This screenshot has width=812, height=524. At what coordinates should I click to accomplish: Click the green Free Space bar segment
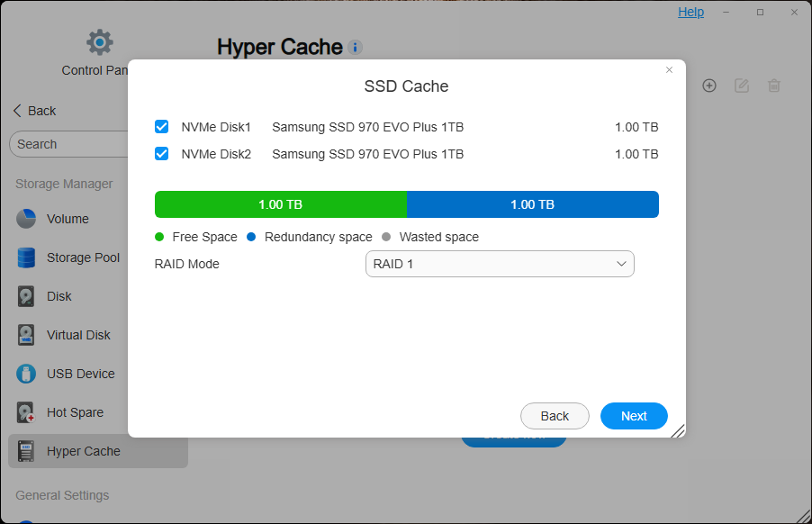pyautogui.click(x=280, y=204)
